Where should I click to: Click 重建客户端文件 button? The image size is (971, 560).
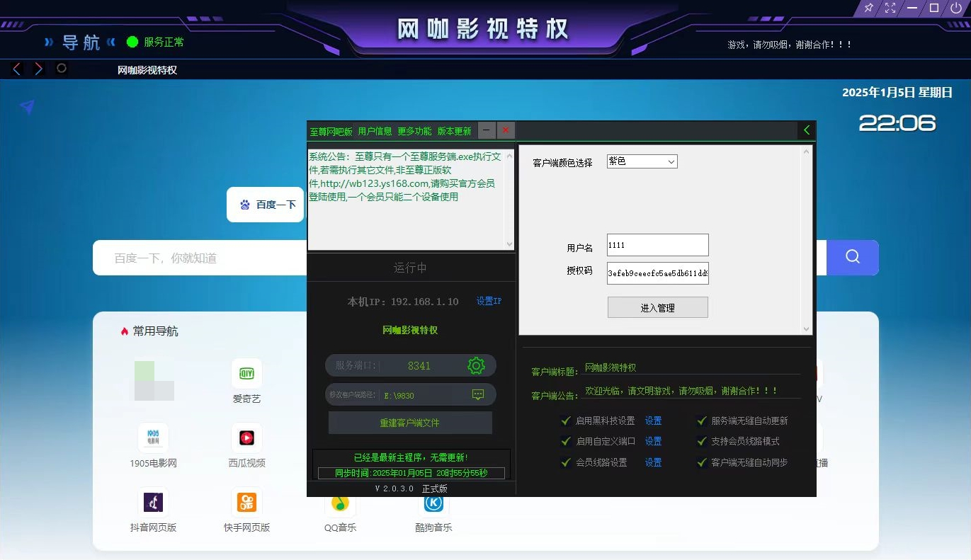point(409,423)
